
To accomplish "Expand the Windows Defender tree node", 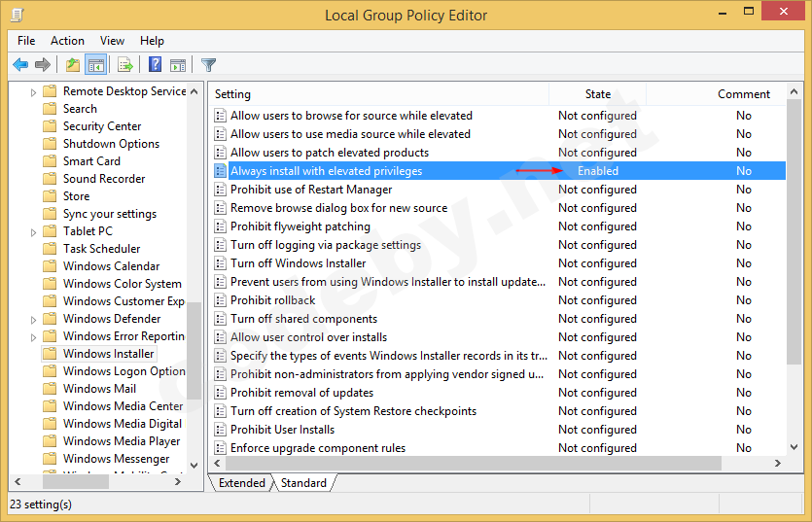I will coord(34,319).
